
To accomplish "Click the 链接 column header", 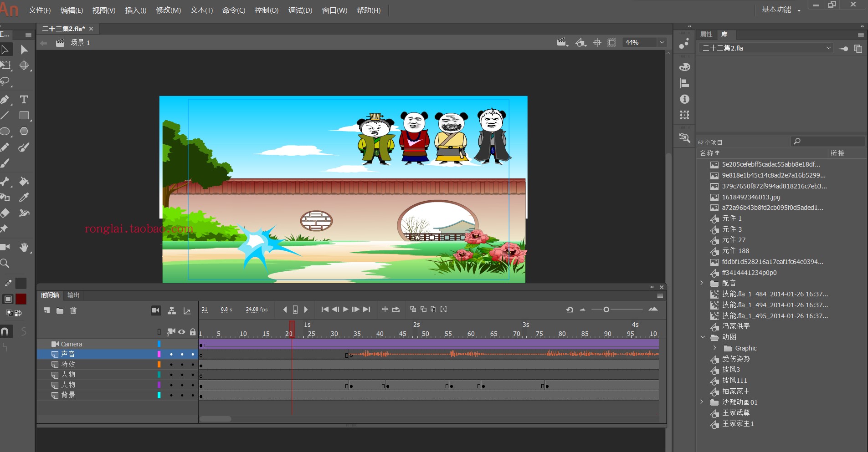I will point(837,153).
